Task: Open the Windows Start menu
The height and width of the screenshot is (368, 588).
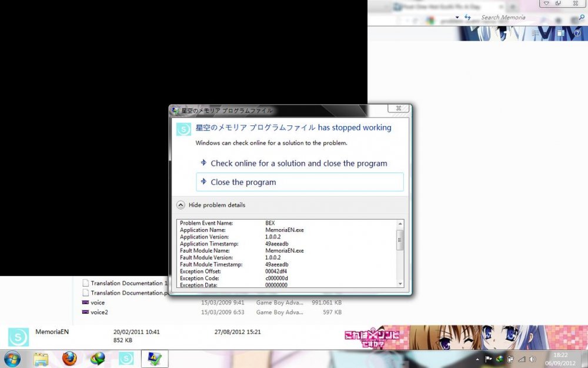Action: [12, 359]
